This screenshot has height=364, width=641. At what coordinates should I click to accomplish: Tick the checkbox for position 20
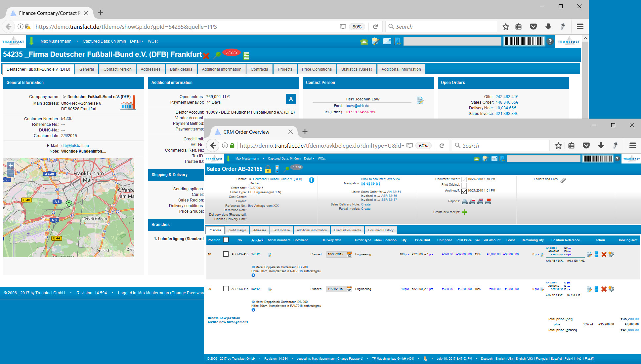click(x=226, y=289)
